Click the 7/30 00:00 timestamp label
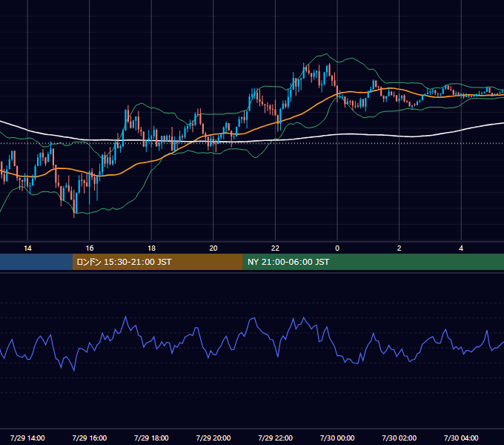Viewport: 504px width, 445px height. [337, 438]
